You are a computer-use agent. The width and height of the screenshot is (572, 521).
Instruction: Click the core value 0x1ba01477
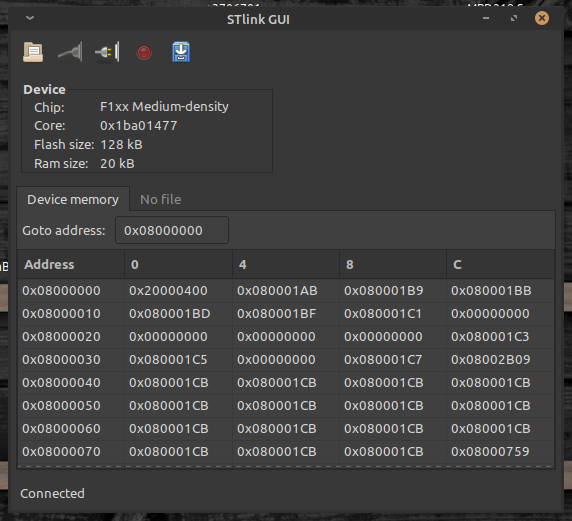139,126
